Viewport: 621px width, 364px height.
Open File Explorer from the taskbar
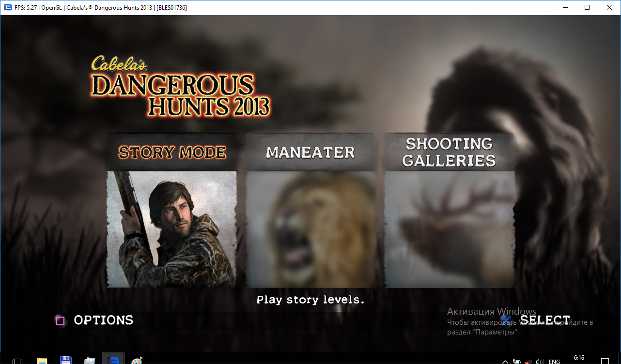click(42, 360)
